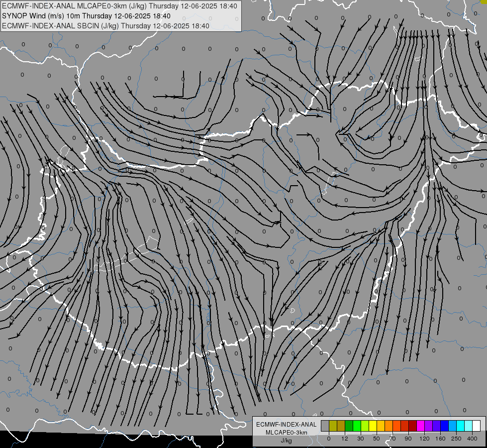Click the legend scale value 90
The width and height of the screenshot is (487, 448).
[408, 439]
